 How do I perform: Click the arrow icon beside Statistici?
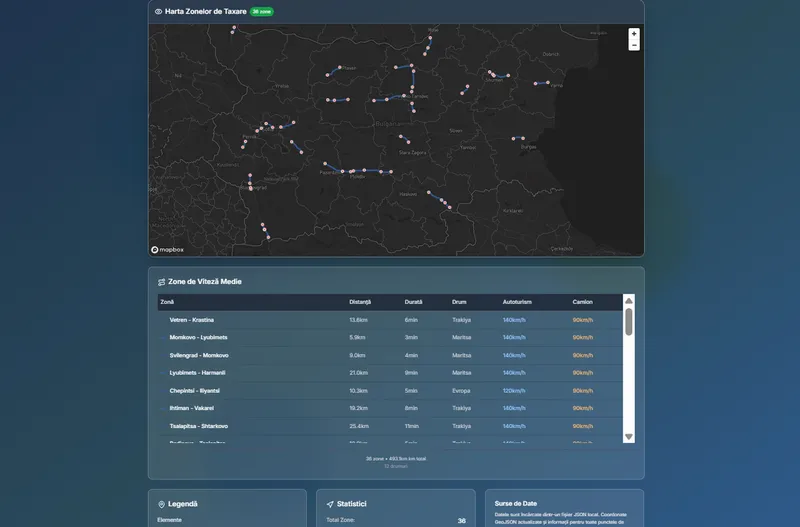pos(330,504)
